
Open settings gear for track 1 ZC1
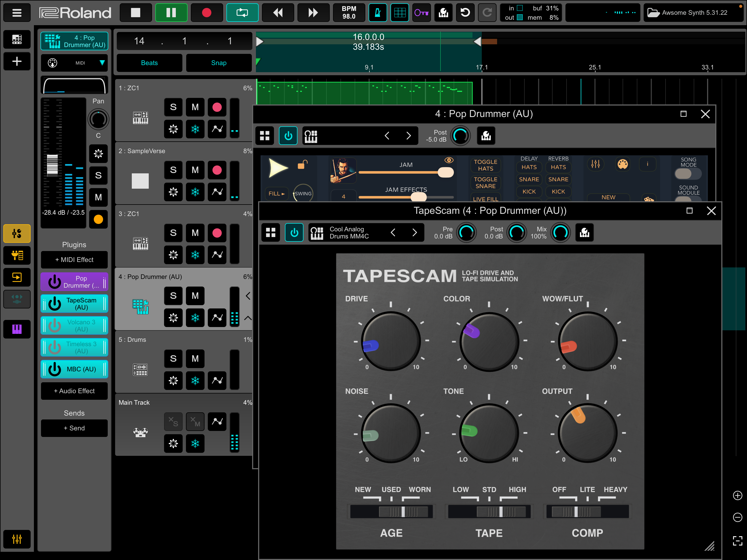173,129
